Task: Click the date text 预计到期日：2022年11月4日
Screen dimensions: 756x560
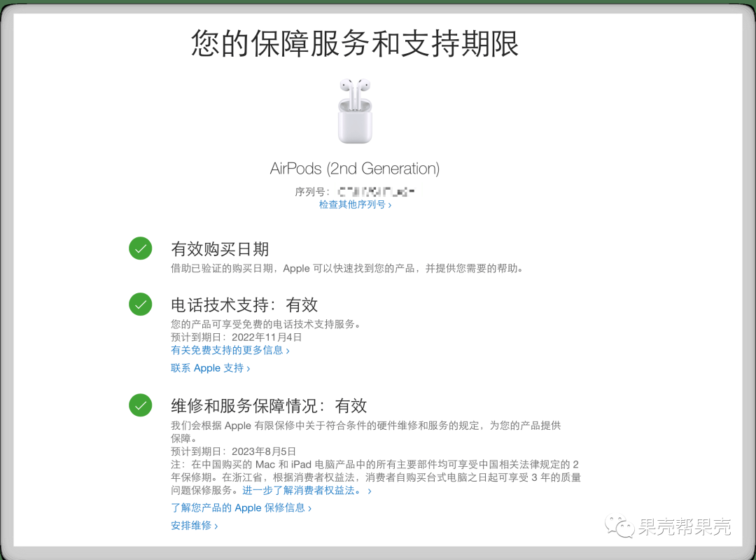Action: pos(237,337)
